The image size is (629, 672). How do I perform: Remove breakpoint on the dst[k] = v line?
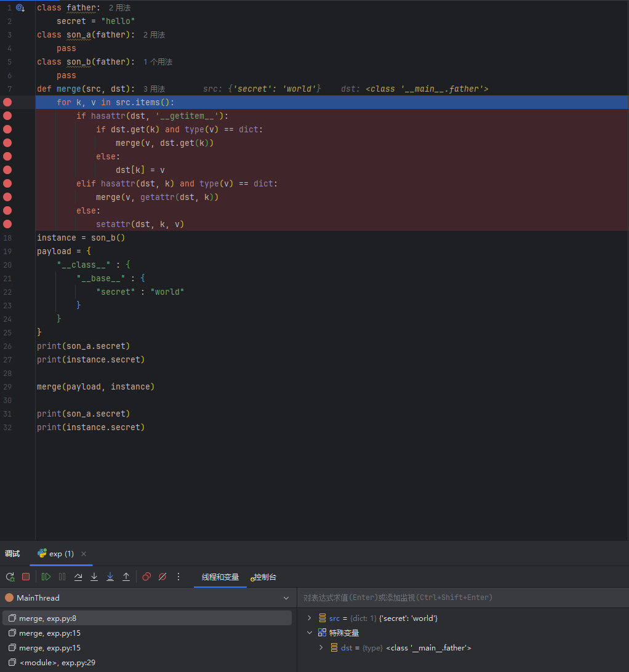7,170
